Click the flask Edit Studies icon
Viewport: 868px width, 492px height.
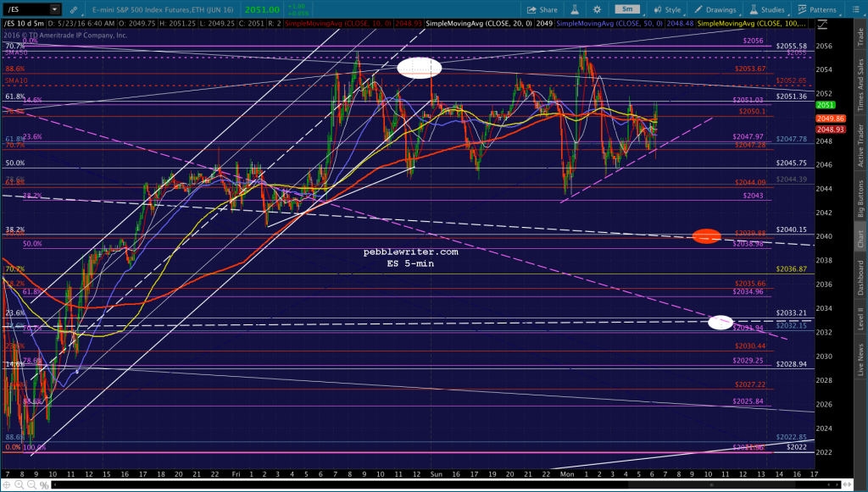(575, 9)
